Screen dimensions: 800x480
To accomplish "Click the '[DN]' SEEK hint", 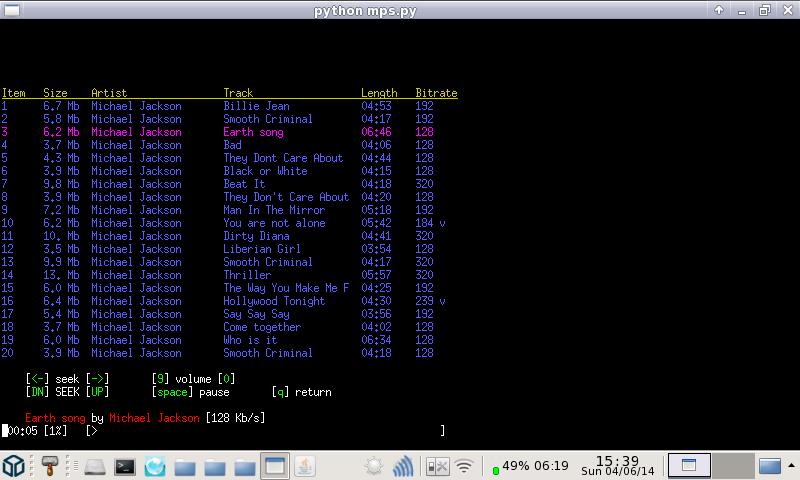I will [x=37, y=392].
